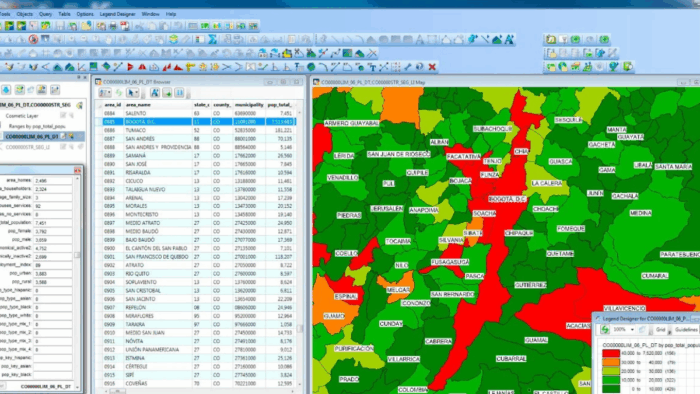Image resolution: width=700 pixels, height=394 pixels.
Task: Tick selection box for row 0886 TUMACO
Action: pos(99,130)
